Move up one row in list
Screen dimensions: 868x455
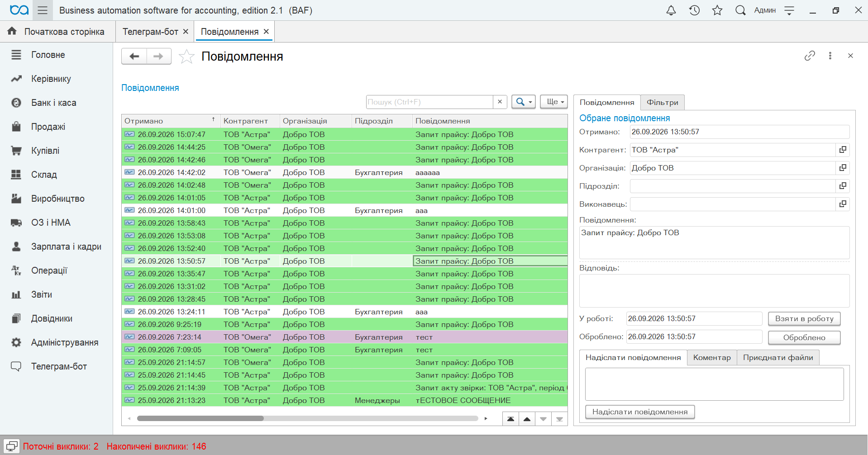click(527, 419)
